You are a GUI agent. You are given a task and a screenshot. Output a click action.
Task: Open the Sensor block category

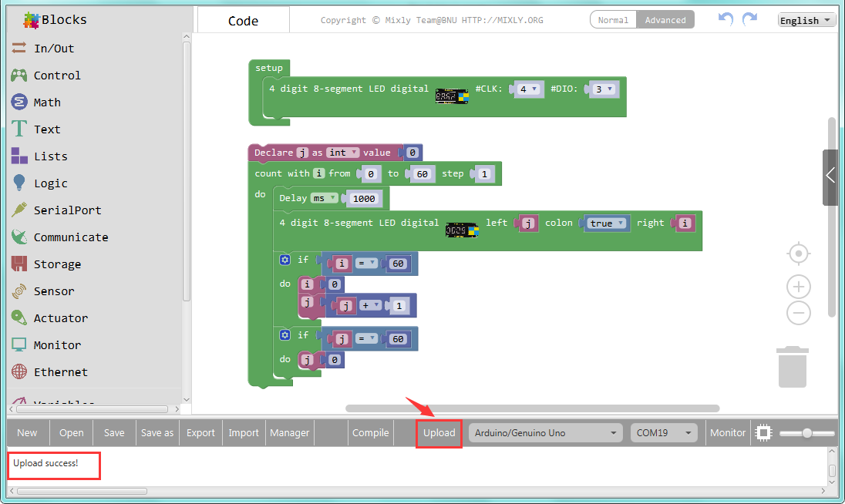point(54,291)
